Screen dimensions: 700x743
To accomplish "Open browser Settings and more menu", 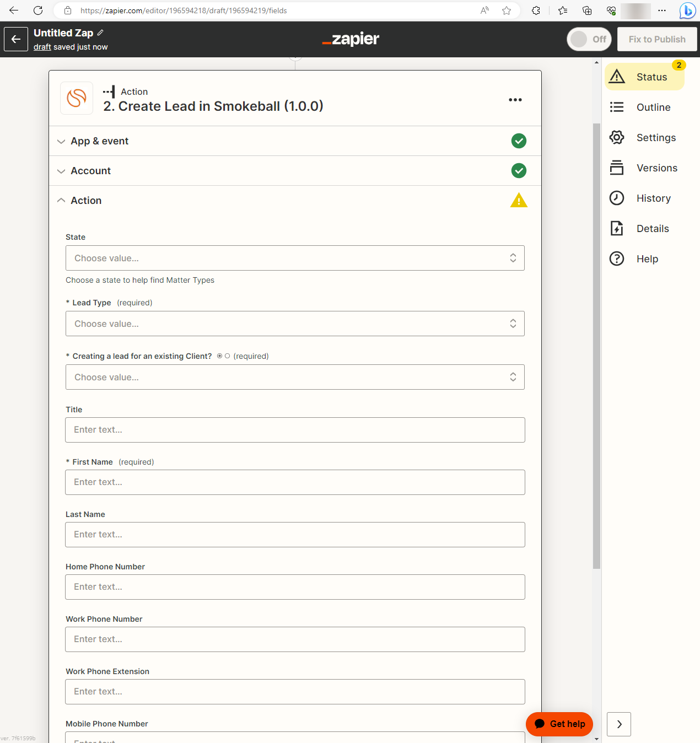I will coord(662,10).
